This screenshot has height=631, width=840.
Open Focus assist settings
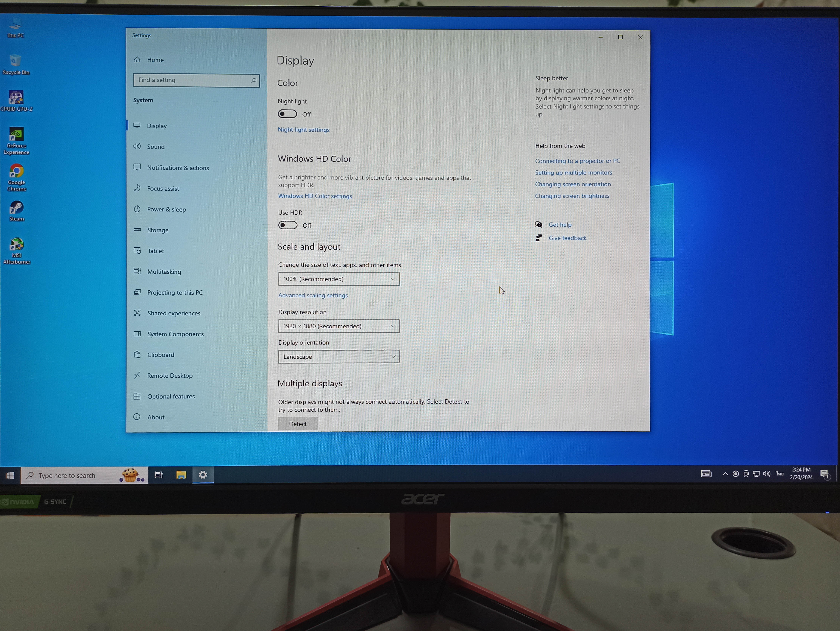click(x=196, y=188)
